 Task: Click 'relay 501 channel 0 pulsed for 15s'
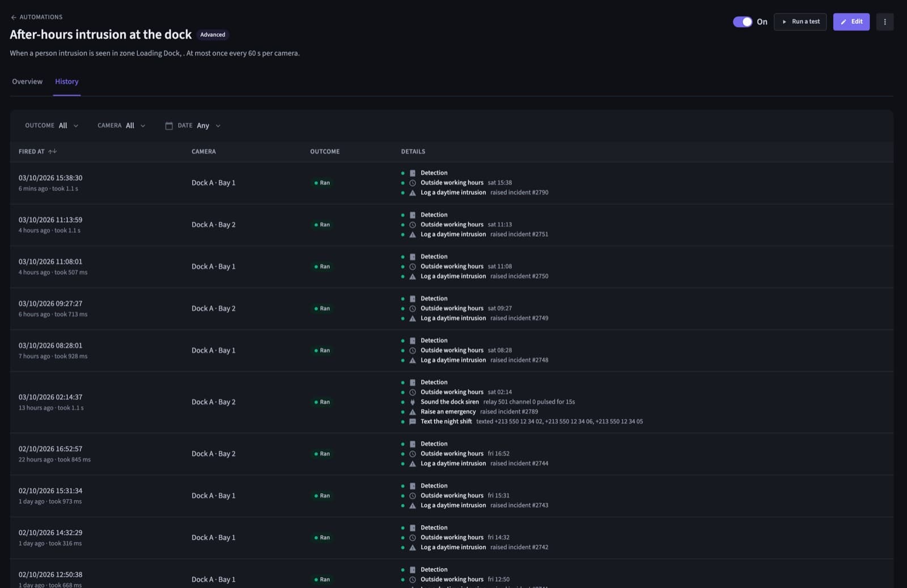[529, 402]
